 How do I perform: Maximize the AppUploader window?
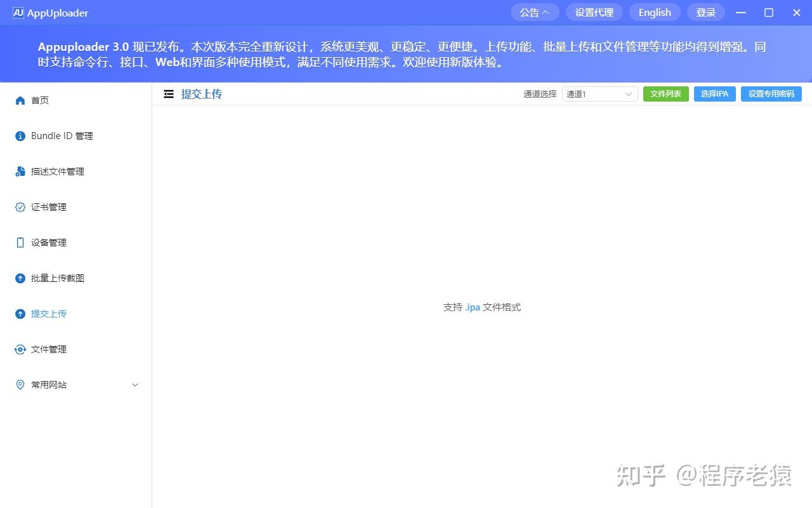coord(769,13)
